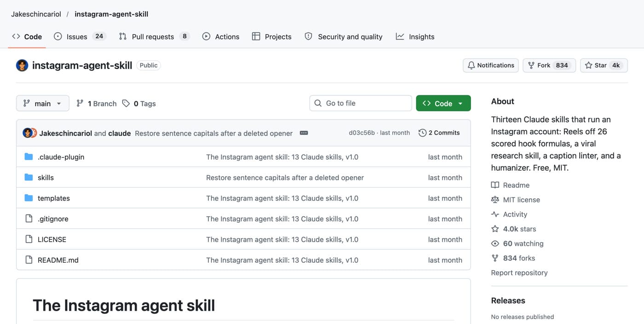Open the Releases heading link
This screenshot has height=324, width=644.
(x=508, y=301)
